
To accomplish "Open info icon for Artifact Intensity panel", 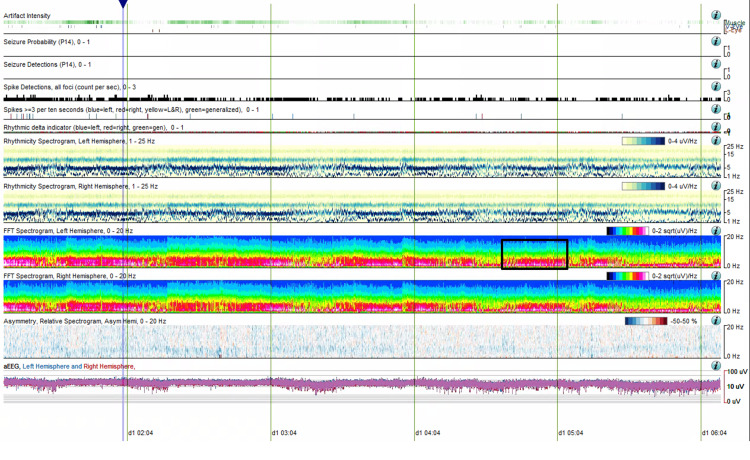I will [x=716, y=15].
